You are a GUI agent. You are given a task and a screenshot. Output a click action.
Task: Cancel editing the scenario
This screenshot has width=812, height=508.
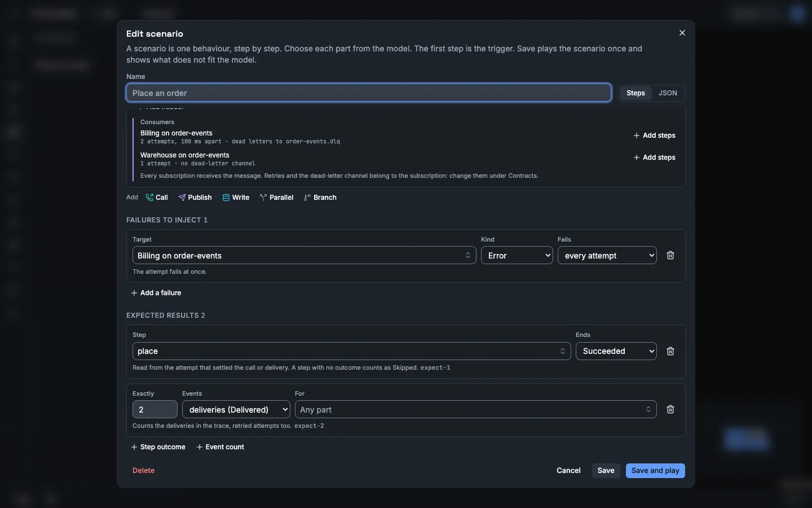coord(568,471)
